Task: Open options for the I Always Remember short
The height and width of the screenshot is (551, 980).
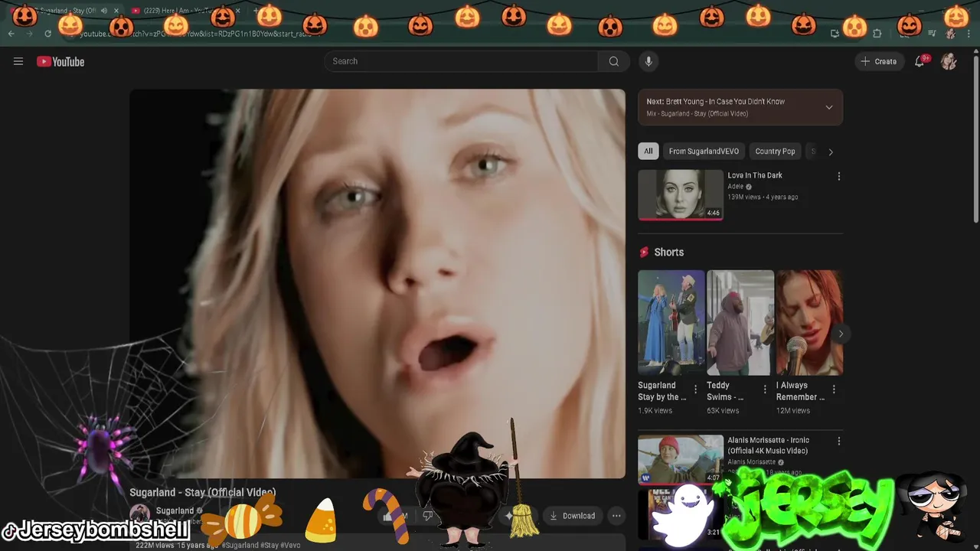Action: [x=834, y=390]
